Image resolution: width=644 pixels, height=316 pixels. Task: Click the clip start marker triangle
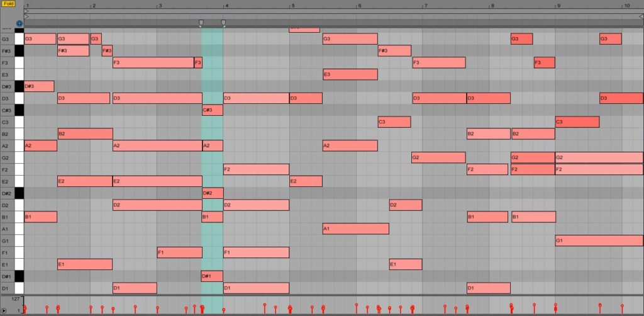click(x=26, y=11)
